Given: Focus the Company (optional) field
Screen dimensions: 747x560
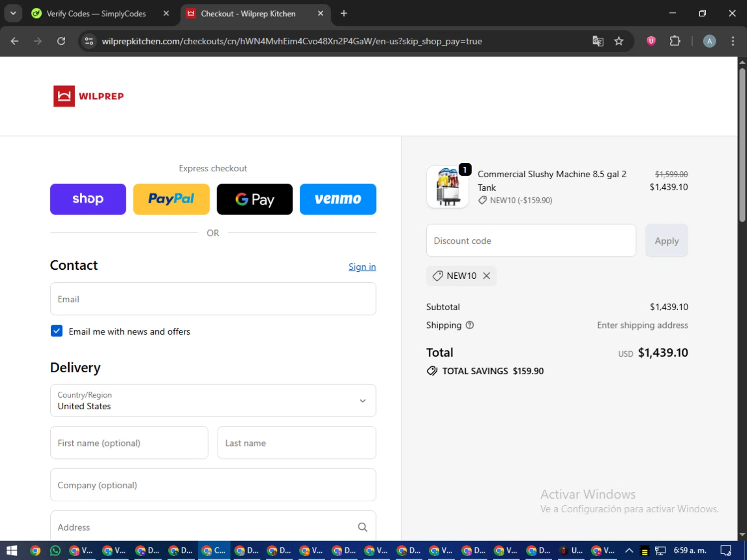Looking at the screenshot, I should pyautogui.click(x=213, y=485).
